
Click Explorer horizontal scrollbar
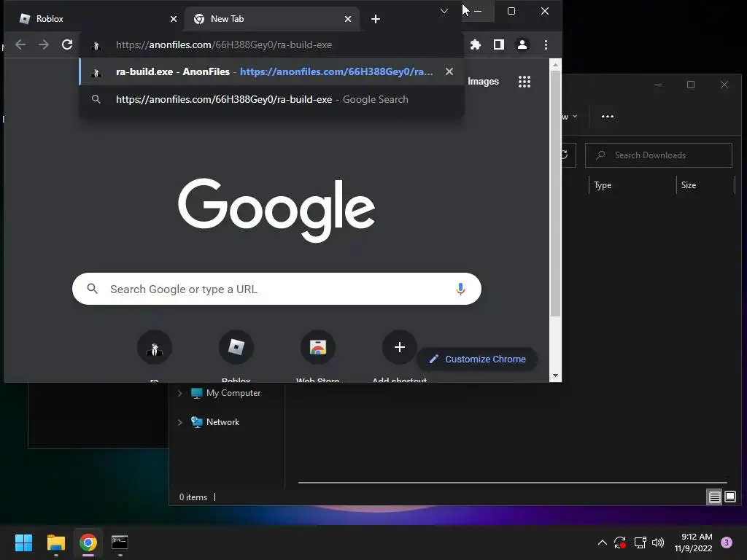click(513, 483)
